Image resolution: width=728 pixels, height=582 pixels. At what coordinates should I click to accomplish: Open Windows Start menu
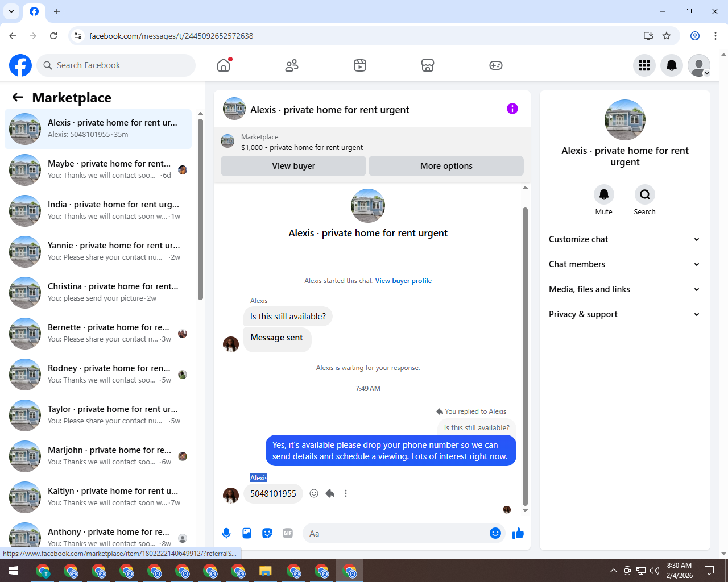[14, 571]
